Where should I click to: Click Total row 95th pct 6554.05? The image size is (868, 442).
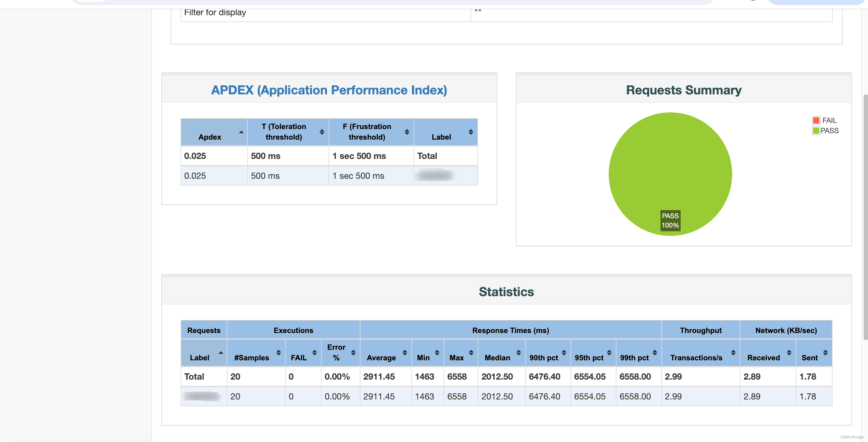590,376
